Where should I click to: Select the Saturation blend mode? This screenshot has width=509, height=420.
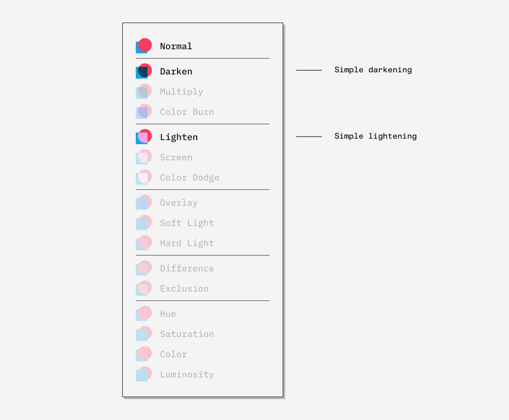click(187, 334)
